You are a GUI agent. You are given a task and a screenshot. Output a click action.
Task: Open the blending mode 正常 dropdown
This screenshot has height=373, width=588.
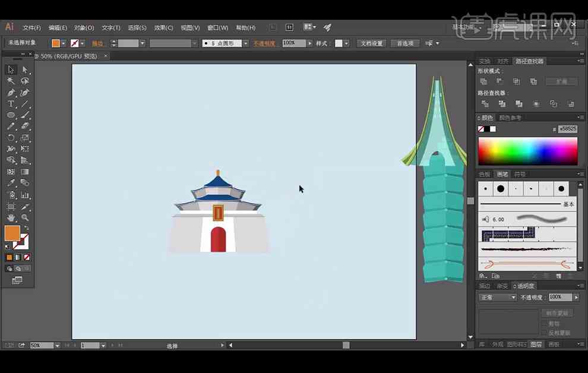point(498,298)
